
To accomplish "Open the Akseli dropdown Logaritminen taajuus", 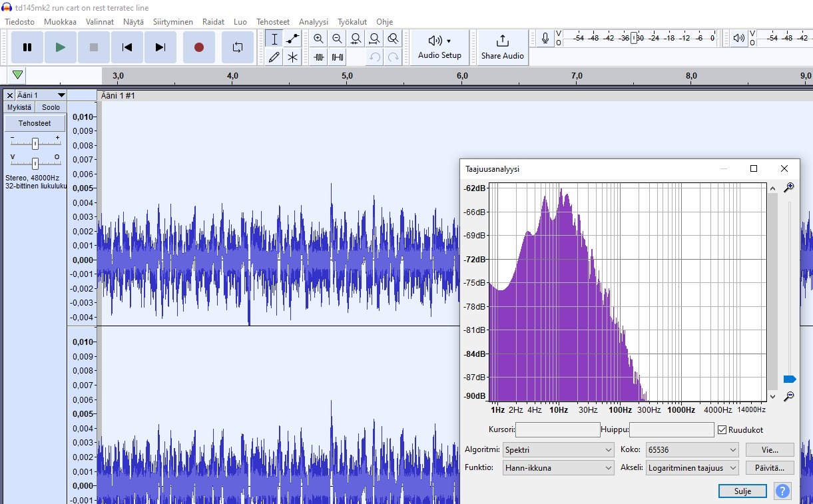I will (x=692, y=468).
